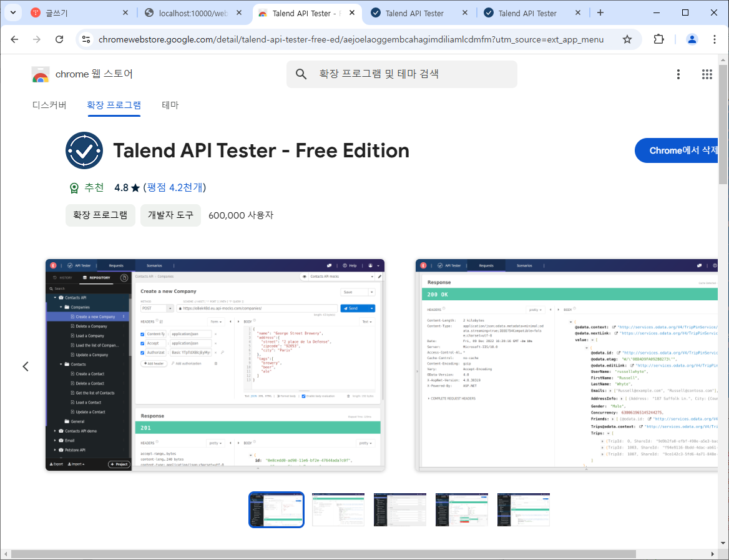This screenshot has height=560, width=729.
Task: Open the tab search dropdown arrow
Action: [x=12, y=12]
